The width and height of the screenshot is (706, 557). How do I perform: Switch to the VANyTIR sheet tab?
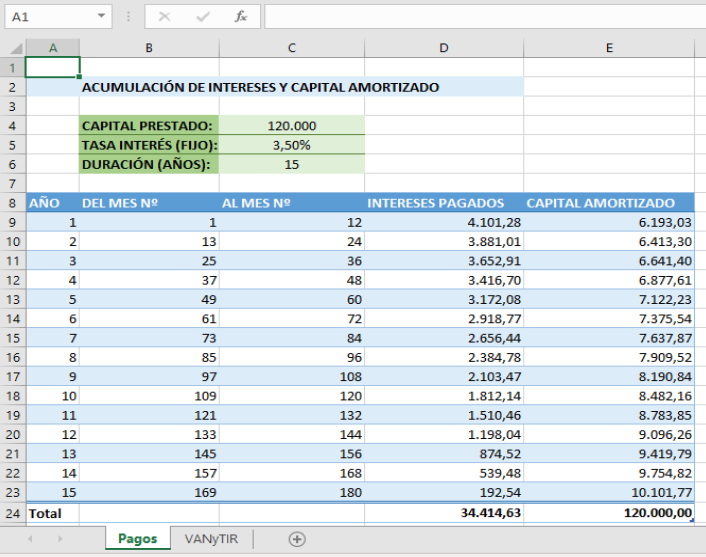coord(211,539)
